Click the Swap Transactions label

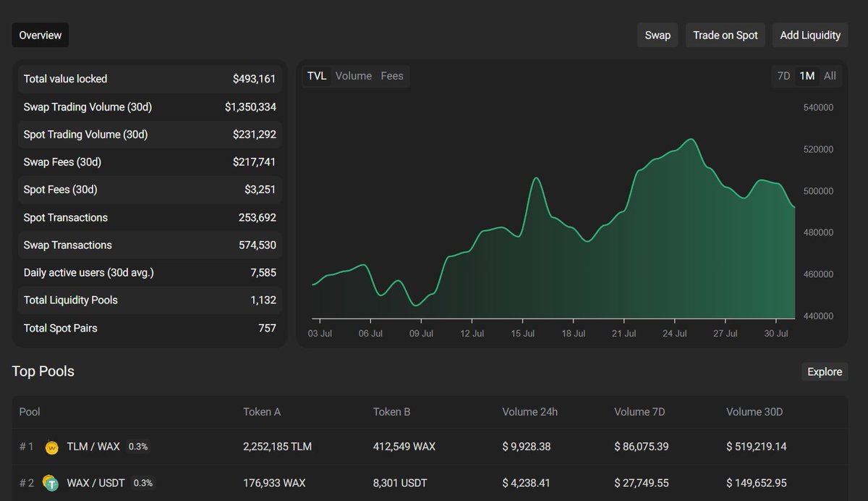[x=68, y=245]
